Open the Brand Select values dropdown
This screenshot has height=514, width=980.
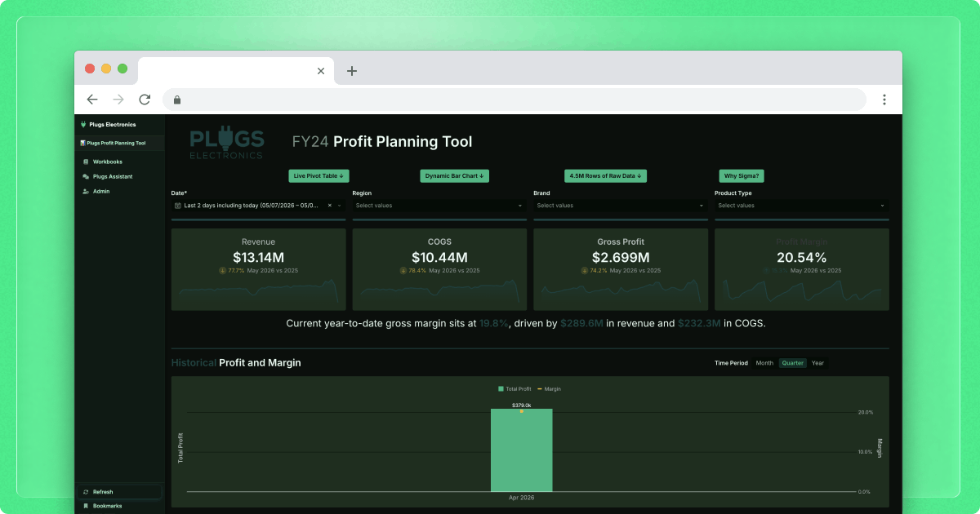coord(621,206)
